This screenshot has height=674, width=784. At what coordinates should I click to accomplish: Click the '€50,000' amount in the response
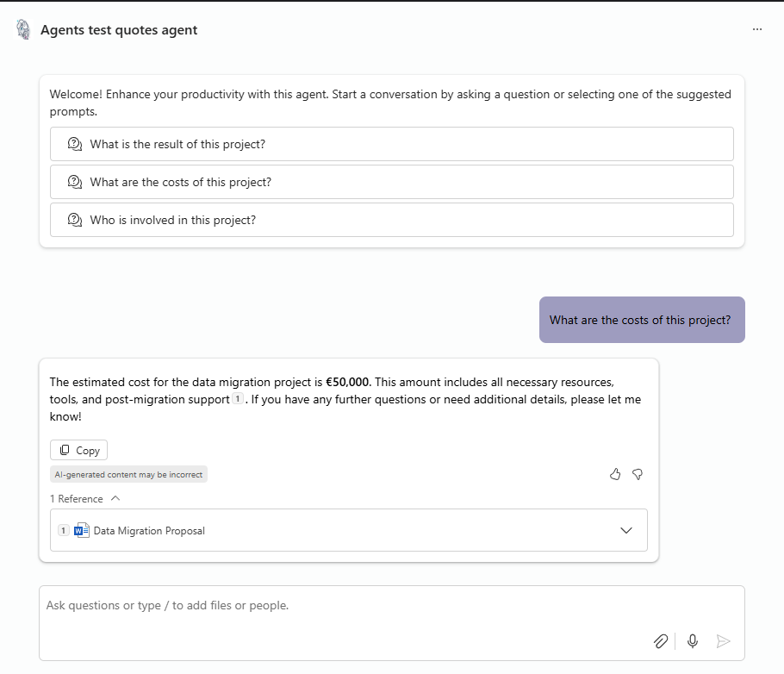coord(347,383)
